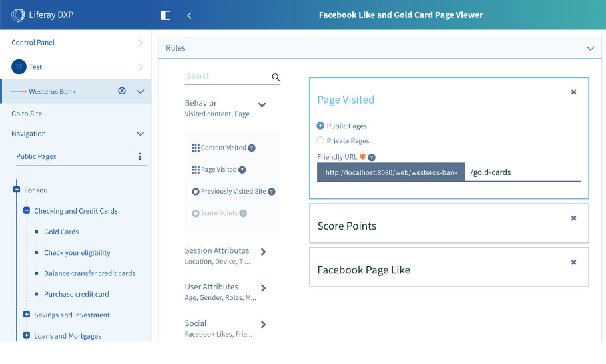Expand Savings and investment tree node
This screenshot has width=606, height=364.
27,315
